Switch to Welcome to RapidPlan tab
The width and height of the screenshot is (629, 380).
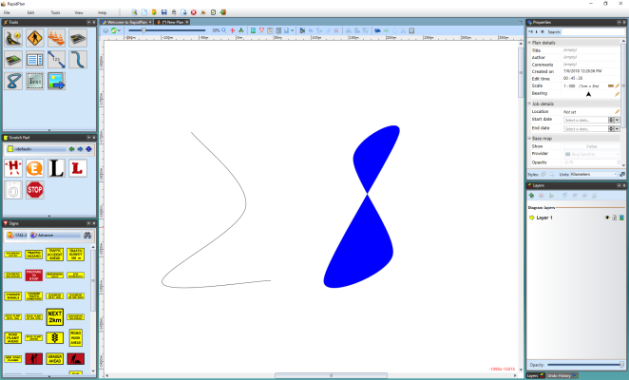[x=127, y=22]
